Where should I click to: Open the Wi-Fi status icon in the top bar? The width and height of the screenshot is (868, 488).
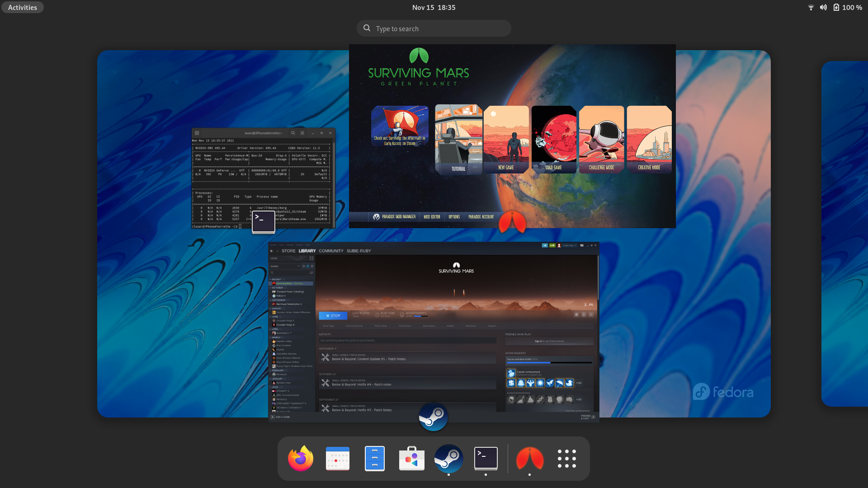click(811, 7)
